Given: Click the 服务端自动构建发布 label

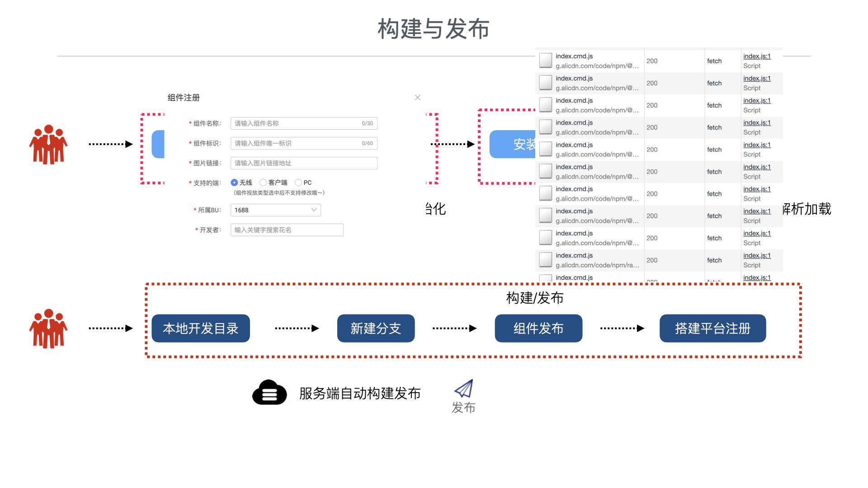Looking at the screenshot, I should [x=360, y=394].
